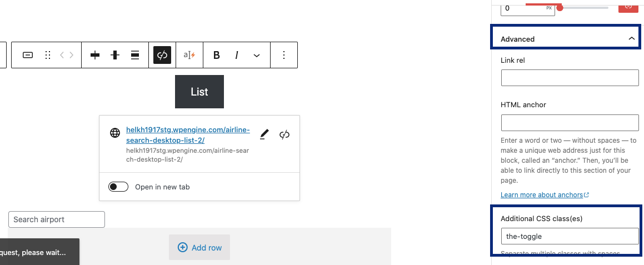This screenshot has width=644, height=265.
Task: Toggle italic formatting
Action: pyautogui.click(x=237, y=55)
